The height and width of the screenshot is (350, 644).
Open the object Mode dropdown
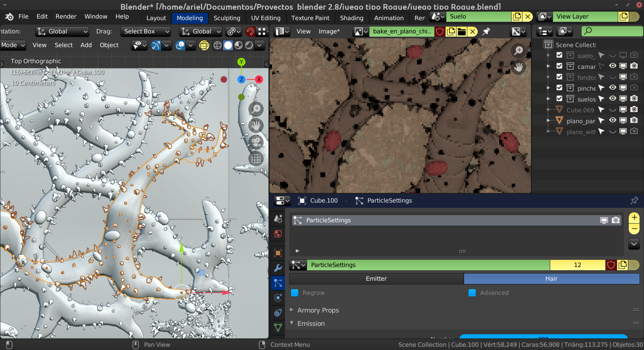pyautogui.click(x=13, y=45)
